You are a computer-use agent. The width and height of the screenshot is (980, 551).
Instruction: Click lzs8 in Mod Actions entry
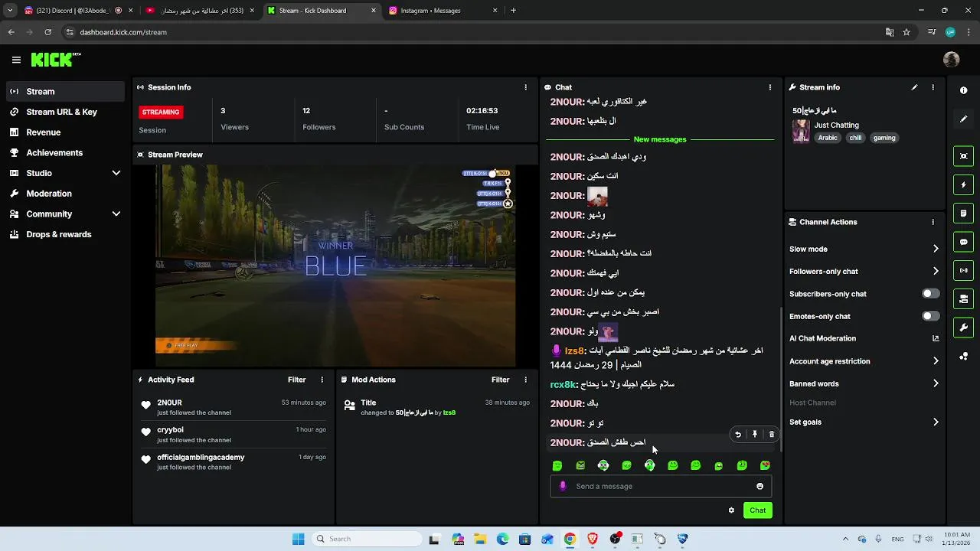pos(449,412)
